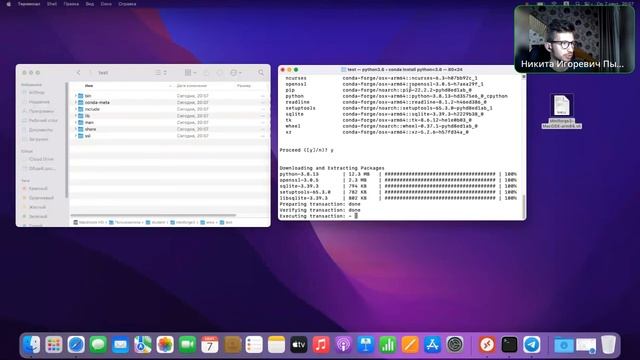
Task: Click Пользователи in Finder path bar
Action: point(124,222)
